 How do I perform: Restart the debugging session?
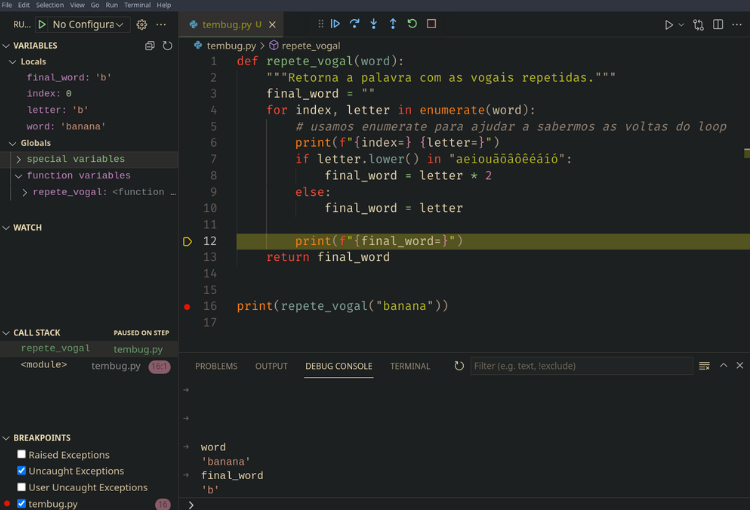[412, 24]
